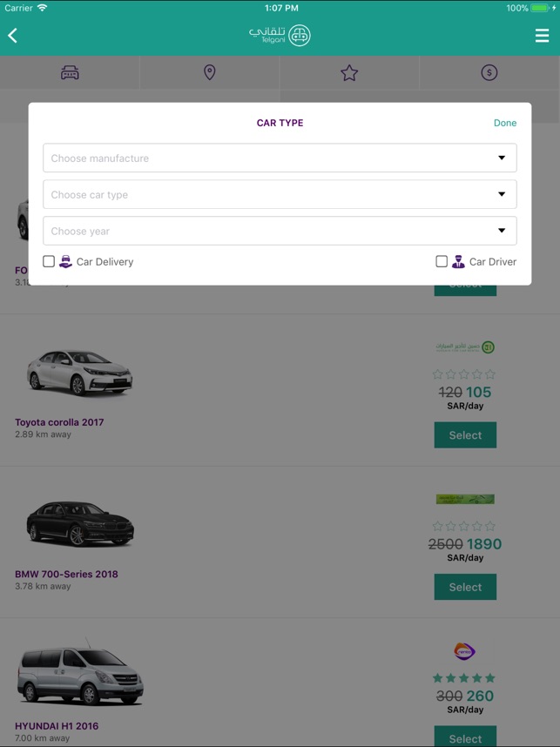
Task: Tap the Telgani logo in header
Action: click(x=280, y=35)
